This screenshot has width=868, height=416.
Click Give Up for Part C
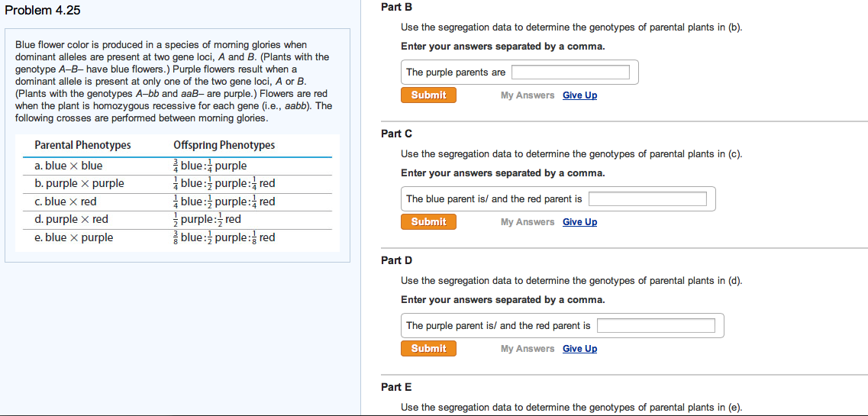[x=579, y=222]
